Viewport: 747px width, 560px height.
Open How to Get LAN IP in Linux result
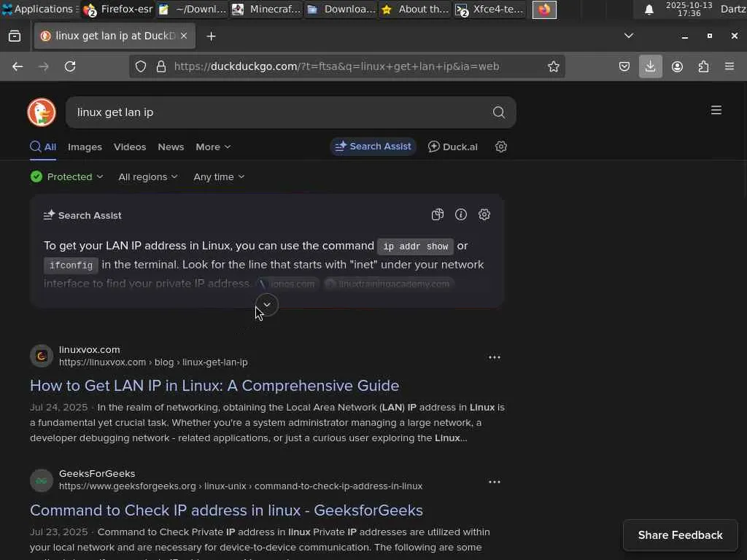(x=214, y=385)
